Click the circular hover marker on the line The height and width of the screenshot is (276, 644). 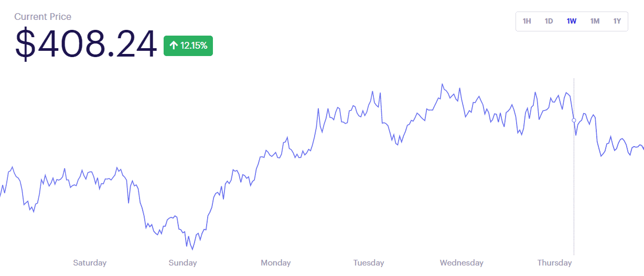(574, 120)
